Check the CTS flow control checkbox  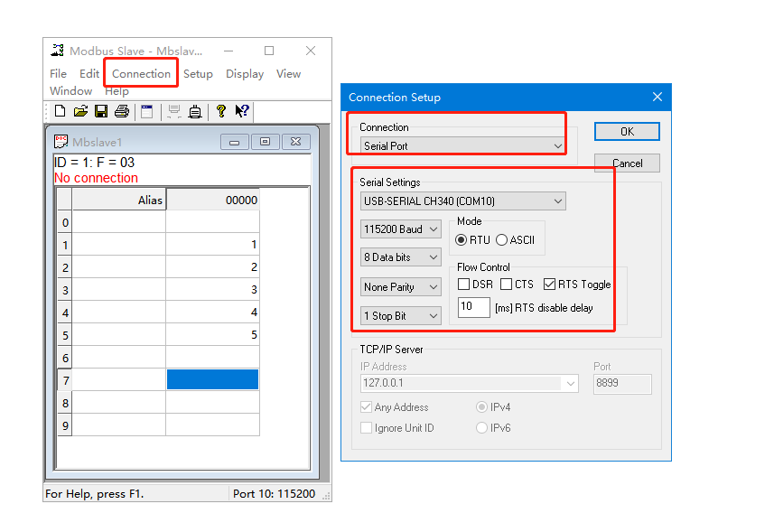coord(506,285)
